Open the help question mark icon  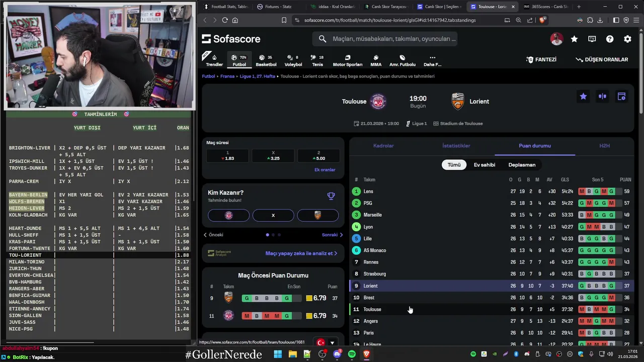pyautogui.click(x=610, y=39)
